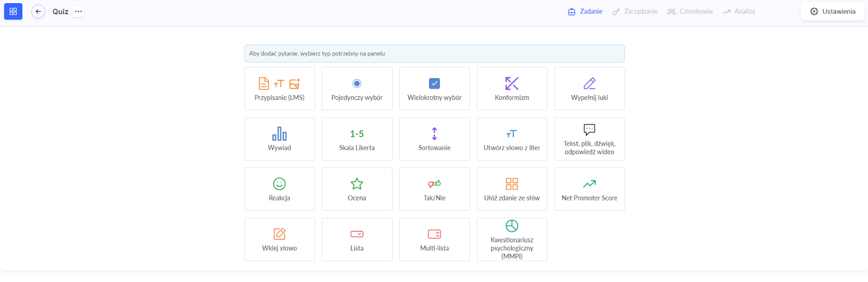Go back using the arrow button

pyautogui.click(x=38, y=11)
